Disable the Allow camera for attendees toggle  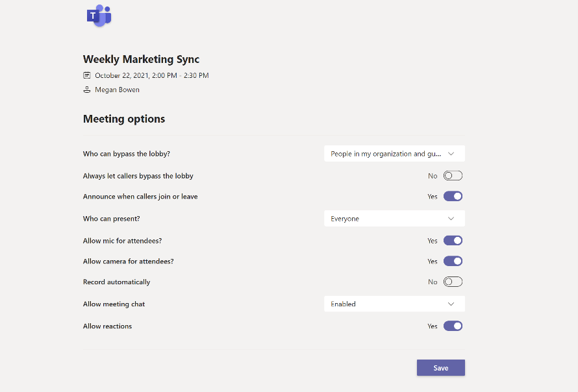click(x=453, y=262)
